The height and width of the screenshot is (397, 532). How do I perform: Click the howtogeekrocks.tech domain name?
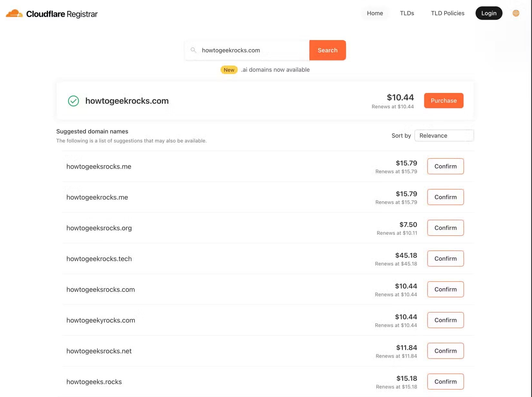(x=99, y=259)
